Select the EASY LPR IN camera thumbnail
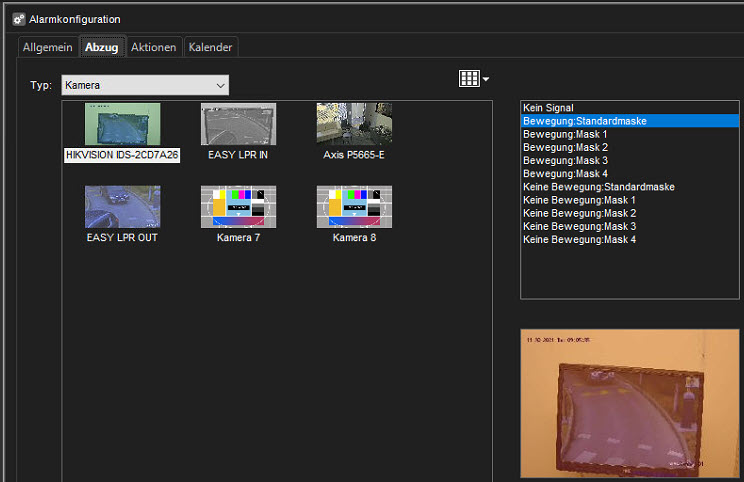Screen dimensions: 744x482 pyautogui.click(x=238, y=125)
